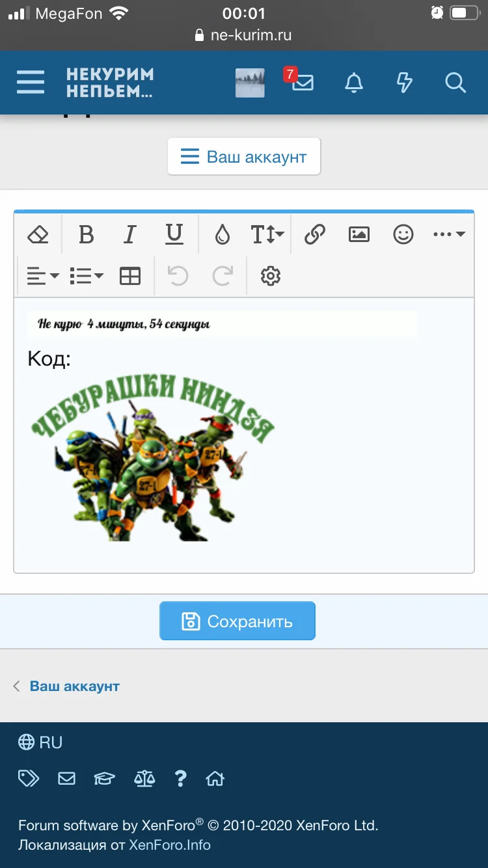
Task: Remove formatting with eraser icon
Action: pyautogui.click(x=39, y=234)
